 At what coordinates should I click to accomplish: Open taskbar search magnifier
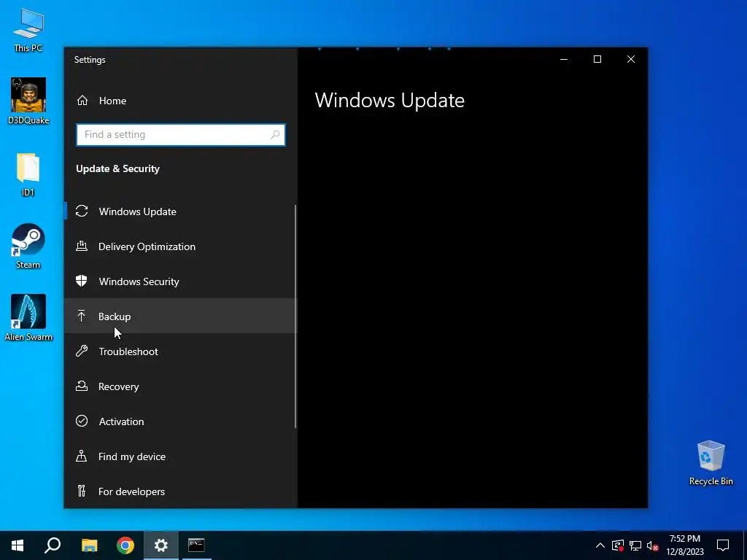pyautogui.click(x=53, y=545)
